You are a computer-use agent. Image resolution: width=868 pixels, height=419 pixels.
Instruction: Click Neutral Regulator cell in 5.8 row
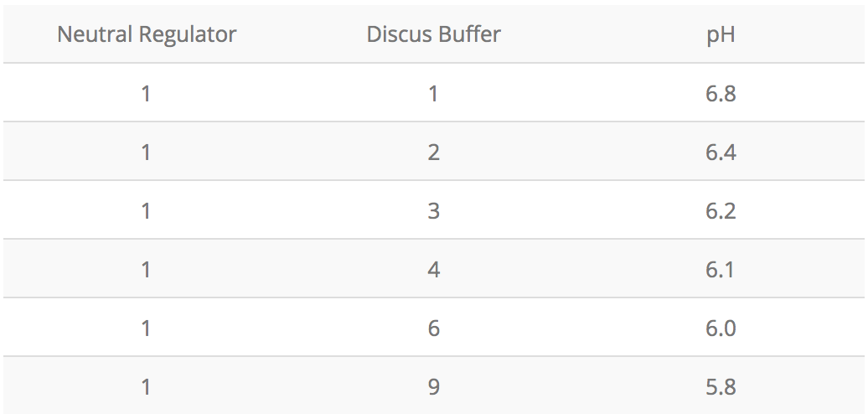[146, 386]
